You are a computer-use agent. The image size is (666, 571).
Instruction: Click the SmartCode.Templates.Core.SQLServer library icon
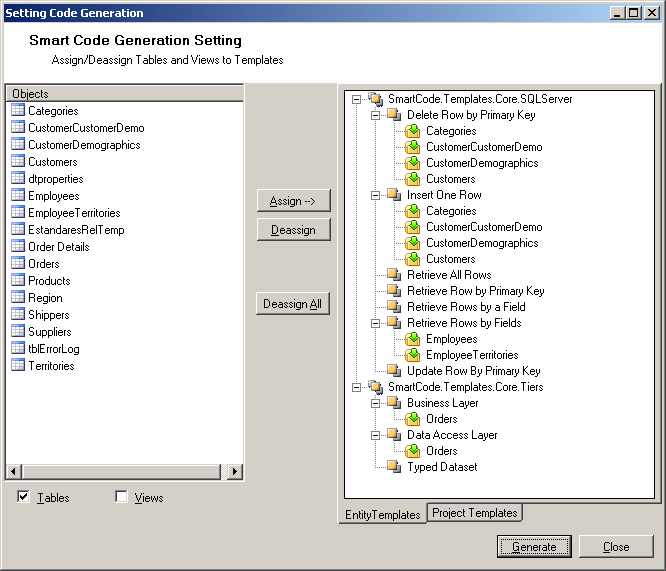tap(376, 99)
